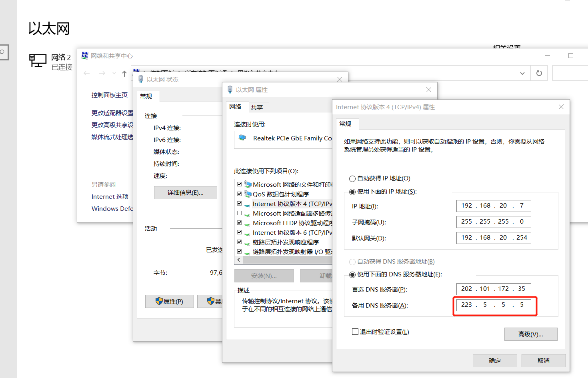
Task: Enable validate settings upon exit checkbox
Action: (355, 332)
